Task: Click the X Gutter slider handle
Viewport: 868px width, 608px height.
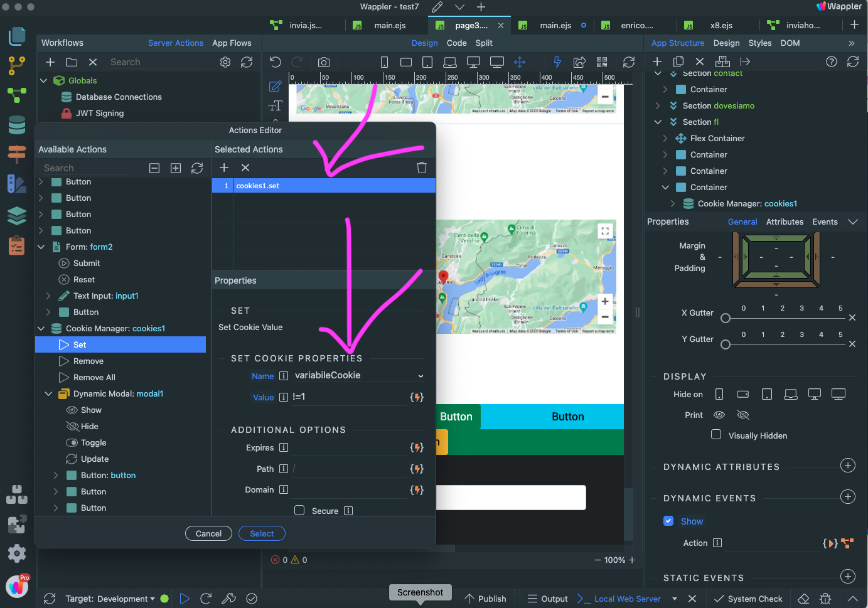Action: [726, 318]
